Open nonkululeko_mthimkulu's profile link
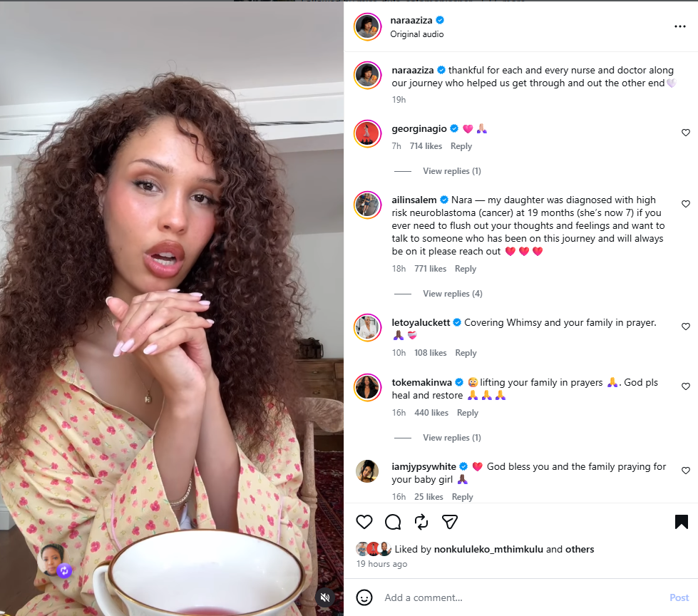This screenshot has height=616, width=698. pos(488,549)
